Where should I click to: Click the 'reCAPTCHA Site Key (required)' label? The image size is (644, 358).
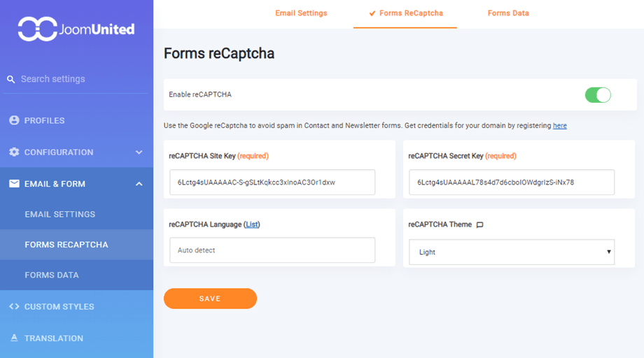point(218,156)
